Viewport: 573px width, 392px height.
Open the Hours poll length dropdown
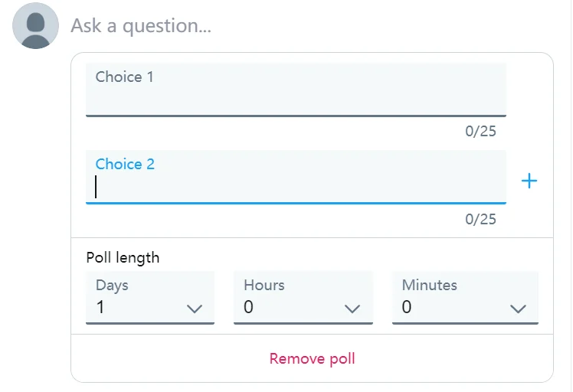303,297
